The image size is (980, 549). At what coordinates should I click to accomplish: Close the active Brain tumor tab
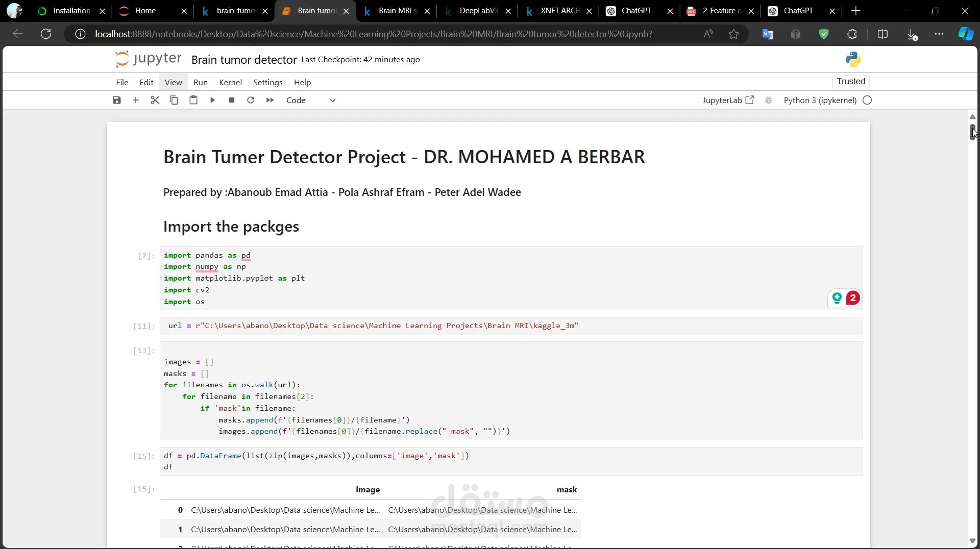346,11
